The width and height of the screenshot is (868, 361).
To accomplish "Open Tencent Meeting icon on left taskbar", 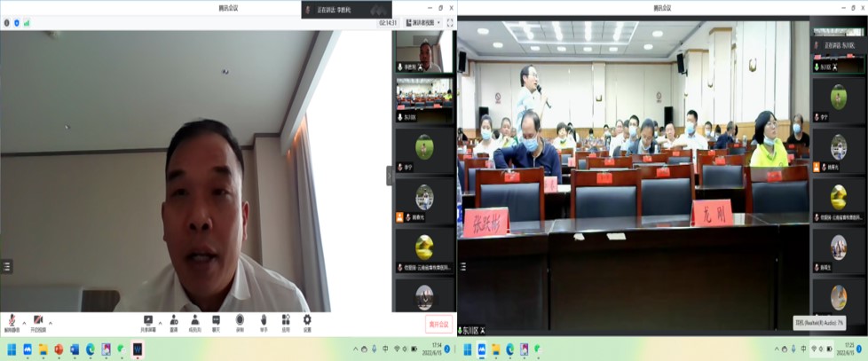I will (x=28, y=349).
